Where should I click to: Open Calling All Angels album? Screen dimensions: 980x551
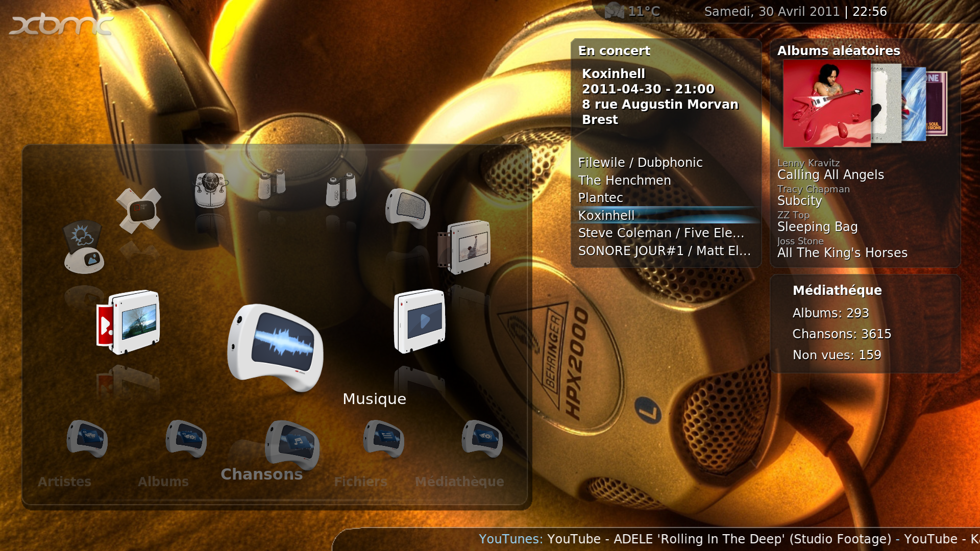coord(830,174)
